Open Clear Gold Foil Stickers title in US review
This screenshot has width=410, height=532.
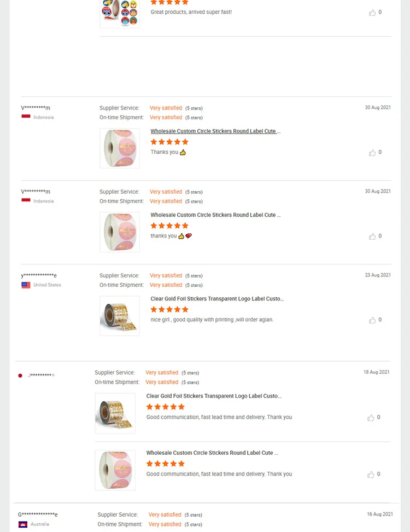tap(217, 299)
